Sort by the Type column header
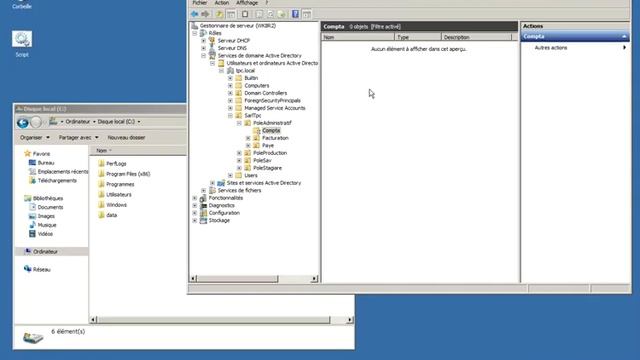The height and width of the screenshot is (360, 640). tap(418, 37)
